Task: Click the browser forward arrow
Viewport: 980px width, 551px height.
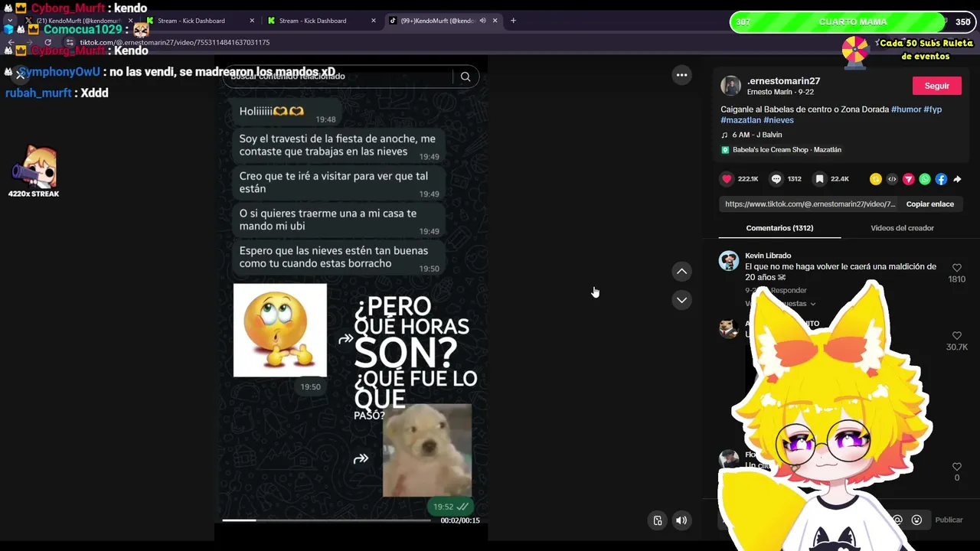Action: (28, 43)
